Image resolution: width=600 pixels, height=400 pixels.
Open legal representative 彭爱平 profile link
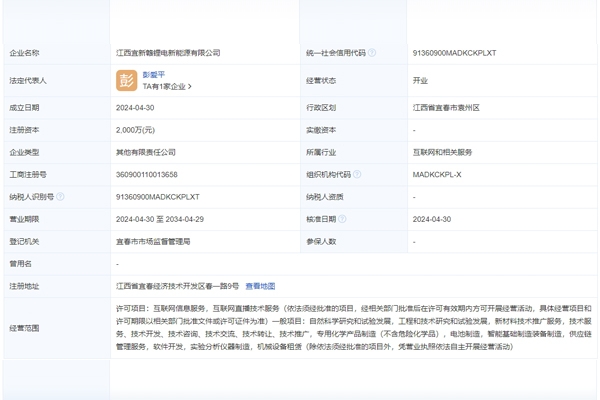tap(154, 74)
